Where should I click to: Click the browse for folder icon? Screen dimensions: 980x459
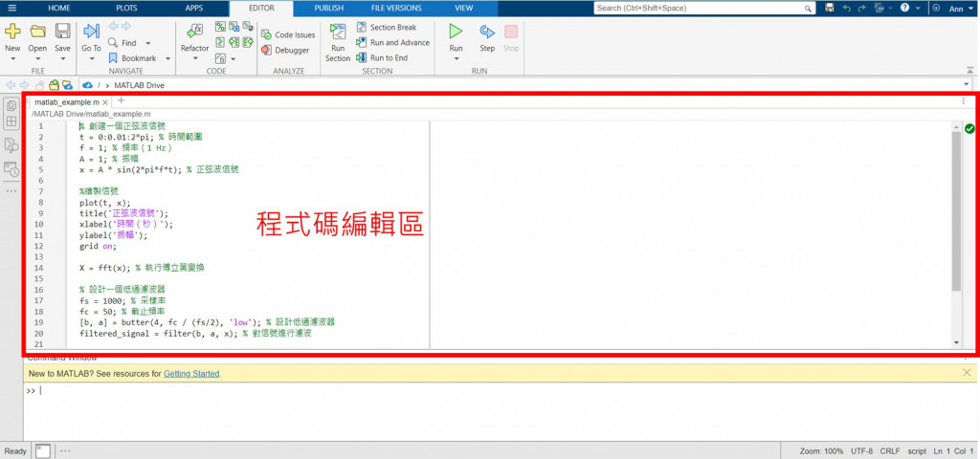point(54,85)
